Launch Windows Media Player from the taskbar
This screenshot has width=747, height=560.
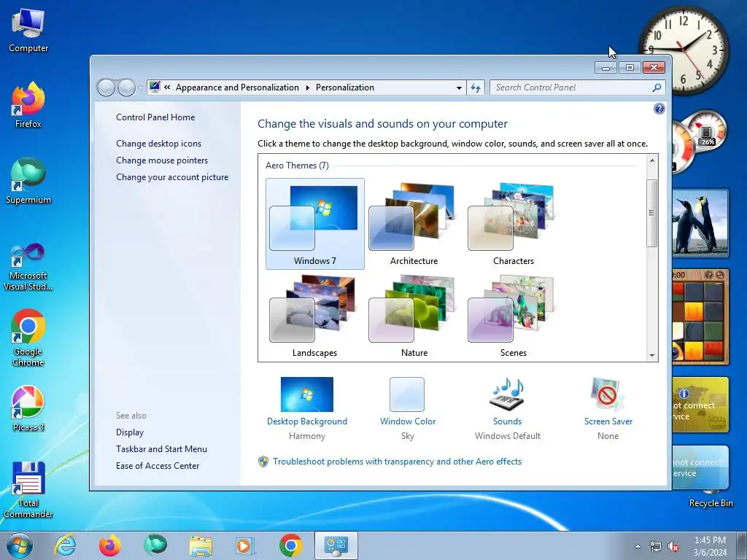click(245, 545)
